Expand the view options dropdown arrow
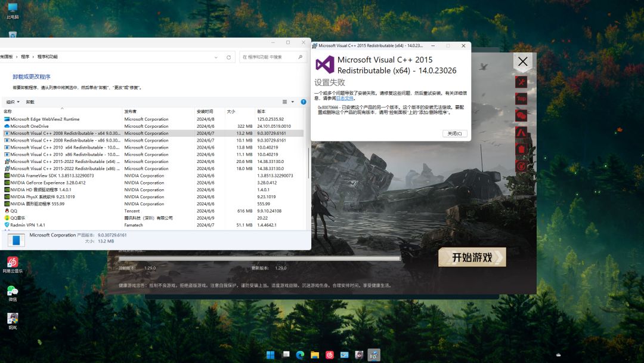Viewport: 644px width, 363px height. [293, 102]
